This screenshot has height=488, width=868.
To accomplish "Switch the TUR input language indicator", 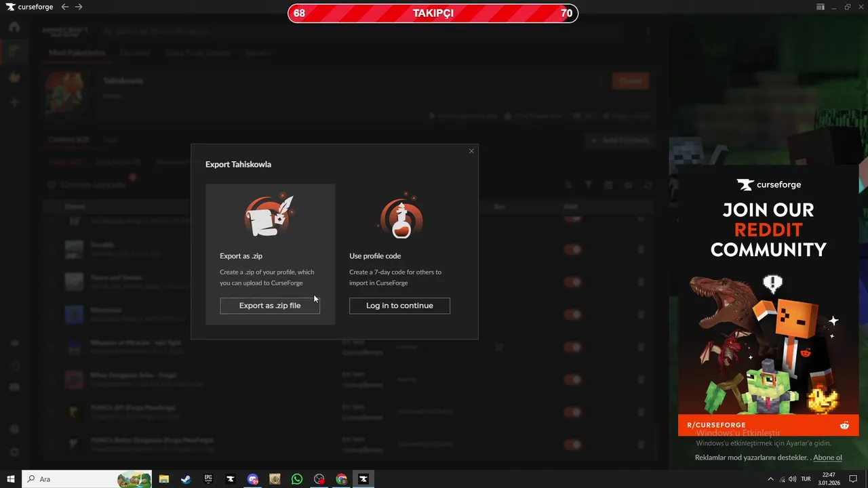I will (x=806, y=479).
